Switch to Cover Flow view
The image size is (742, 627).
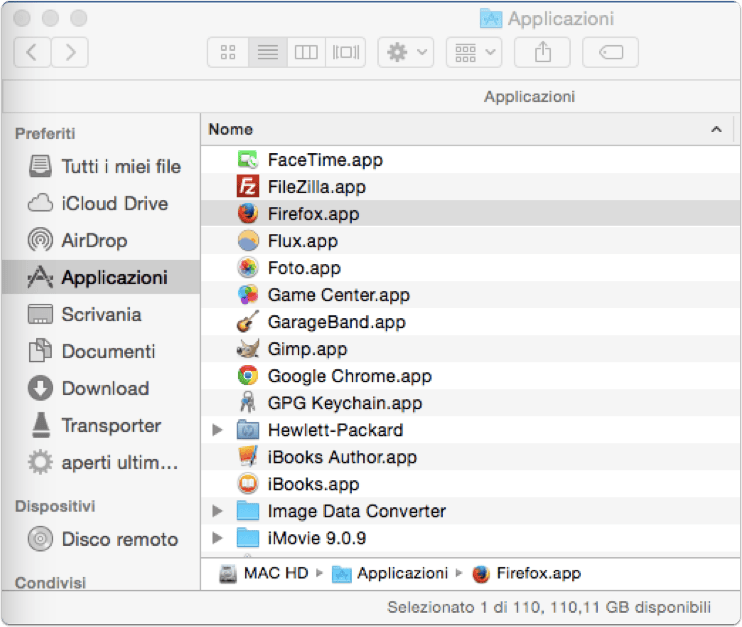point(345,52)
